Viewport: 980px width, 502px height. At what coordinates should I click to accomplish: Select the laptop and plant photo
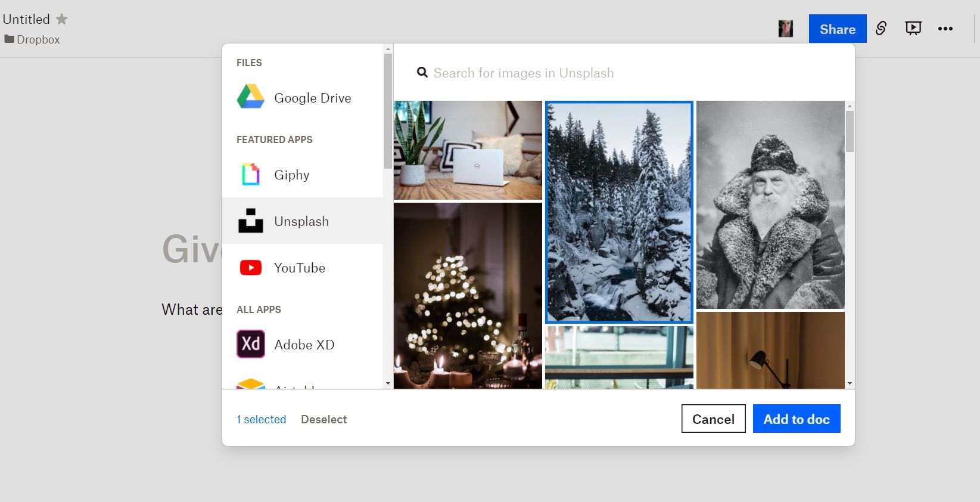[x=468, y=150]
